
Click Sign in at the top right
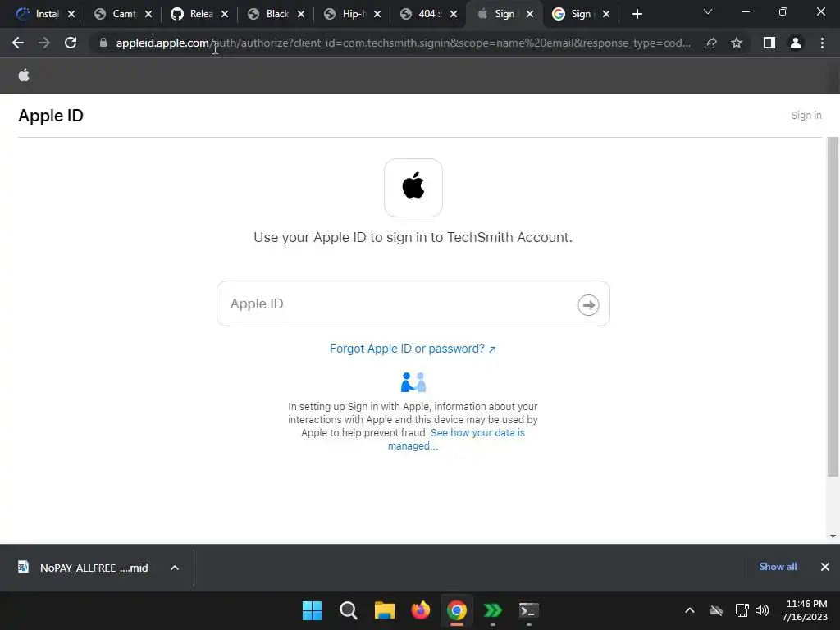point(806,115)
